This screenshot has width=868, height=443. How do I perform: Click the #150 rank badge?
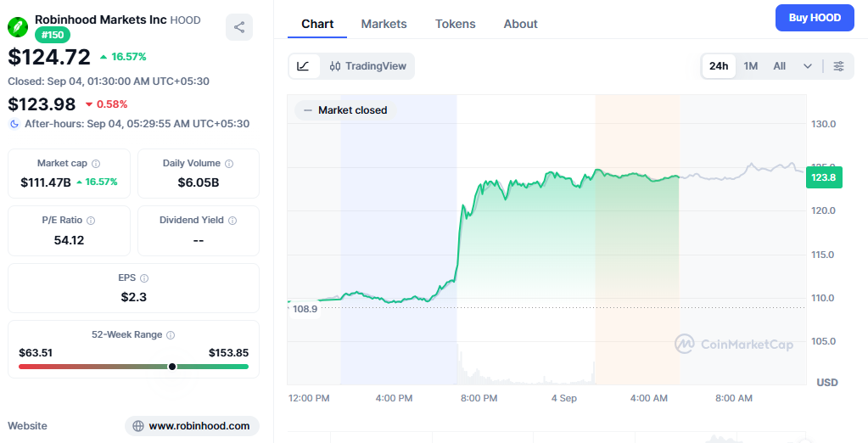click(53, 35)
